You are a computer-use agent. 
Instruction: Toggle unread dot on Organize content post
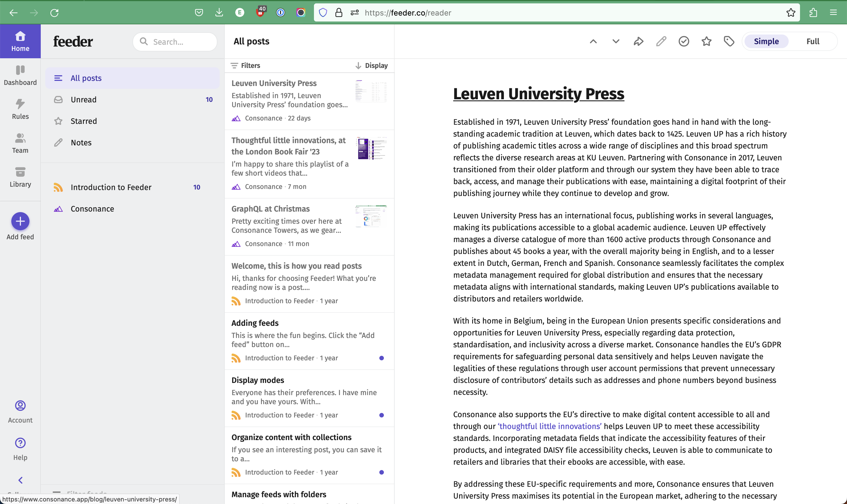tap(381, 472)
